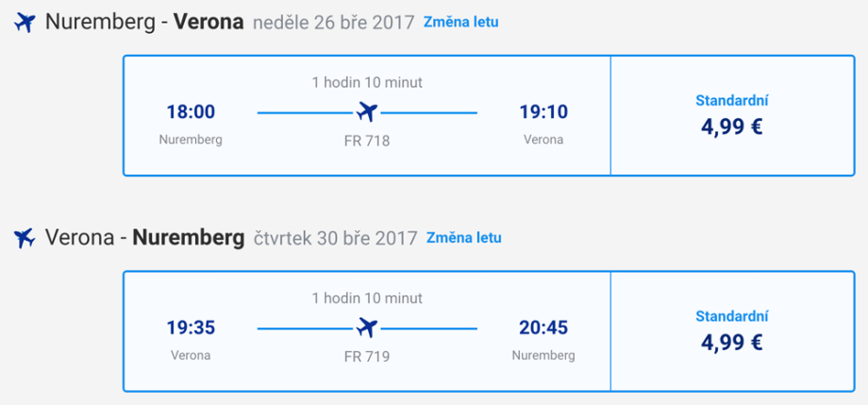Click Změna letu for the Nuremberg - Verona flight
The image size is (868, 405).
461,21
